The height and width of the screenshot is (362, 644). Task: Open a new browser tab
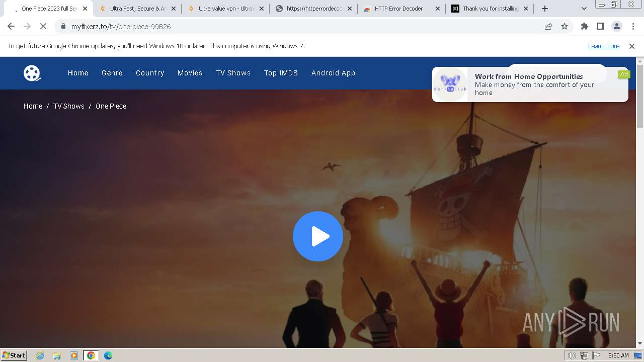click(x=545, y=9)
